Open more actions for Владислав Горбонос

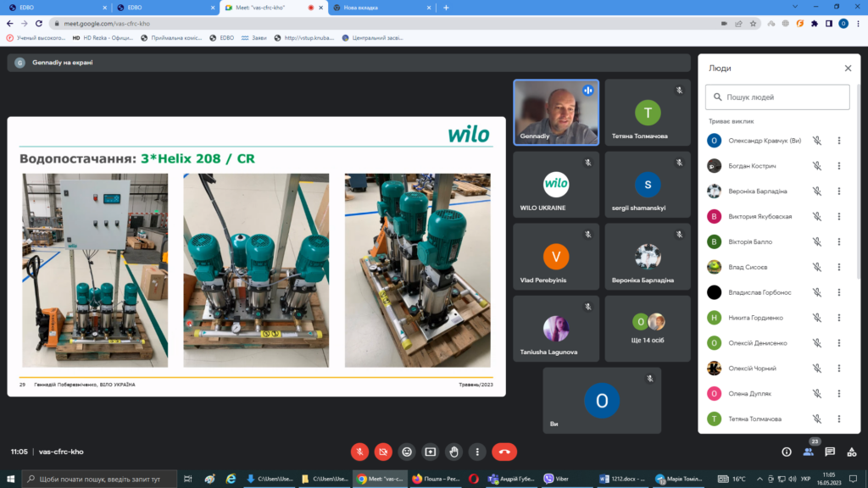(x=839, y=292)
